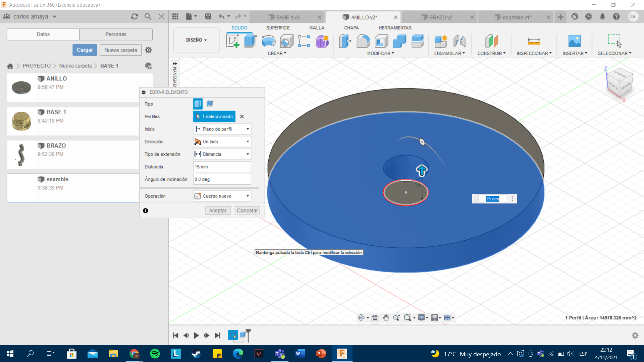644x362 pixels.
Task: Open the Operación Cuerpo nuevo dropdown
Action: (222, 196)
